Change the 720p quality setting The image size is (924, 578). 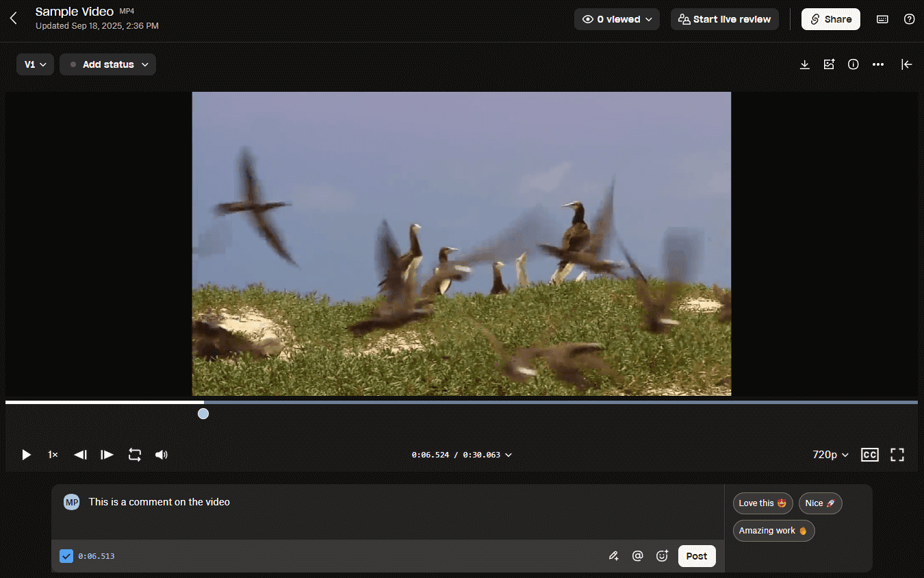(830, 455)
